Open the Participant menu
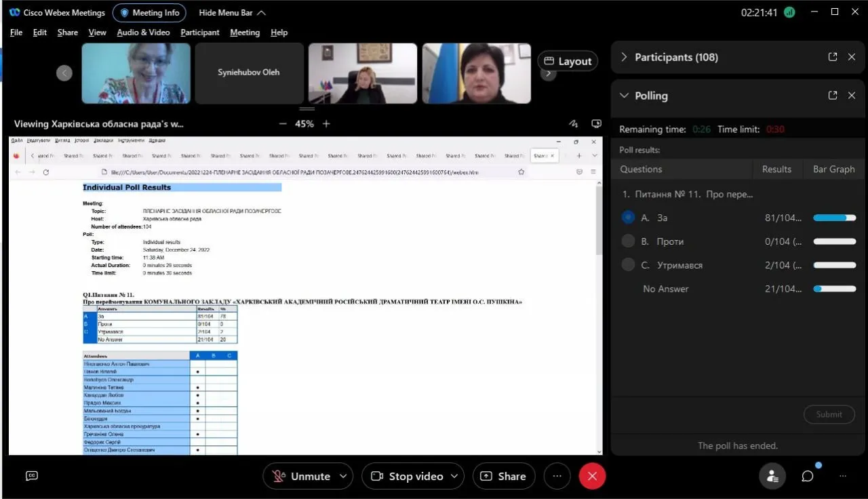868x499 pixels. point(199,33)
